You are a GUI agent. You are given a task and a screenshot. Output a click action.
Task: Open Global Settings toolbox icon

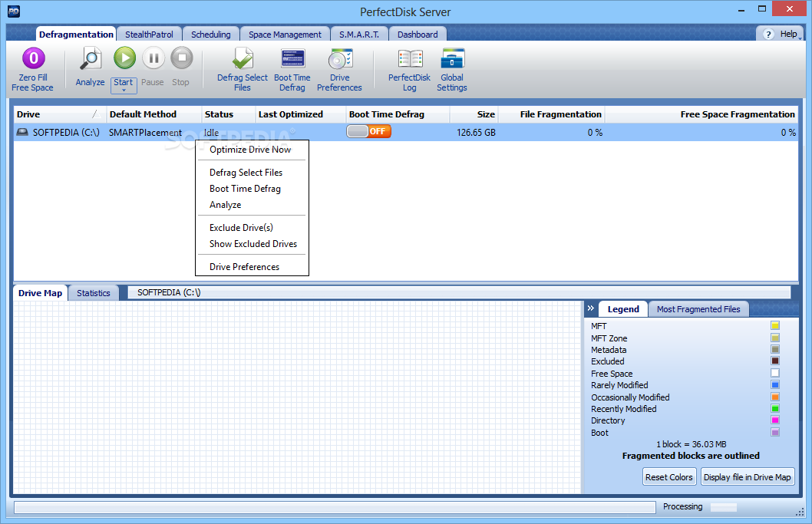453,58
